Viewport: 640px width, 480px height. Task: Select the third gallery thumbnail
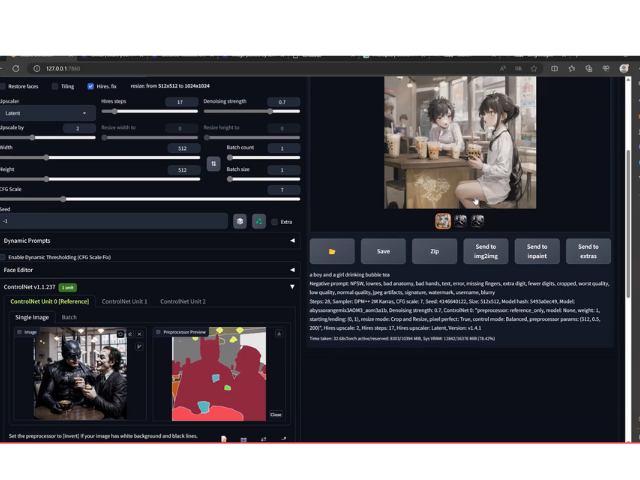pos(478,221)
